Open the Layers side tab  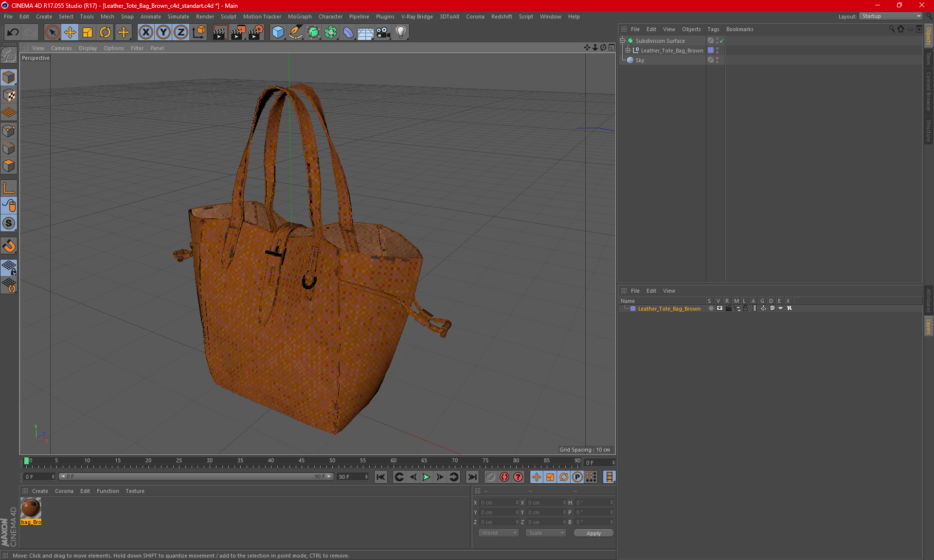(929, 326)
